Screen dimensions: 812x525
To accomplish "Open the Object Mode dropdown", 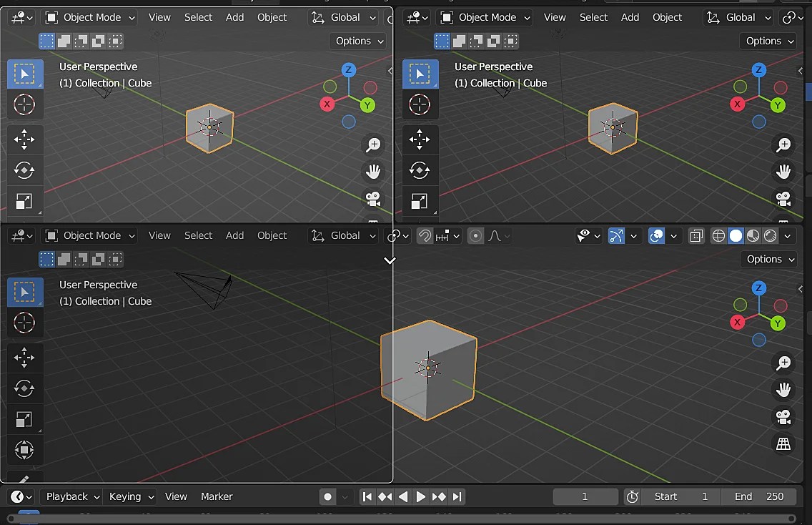I will click(89, 16).
